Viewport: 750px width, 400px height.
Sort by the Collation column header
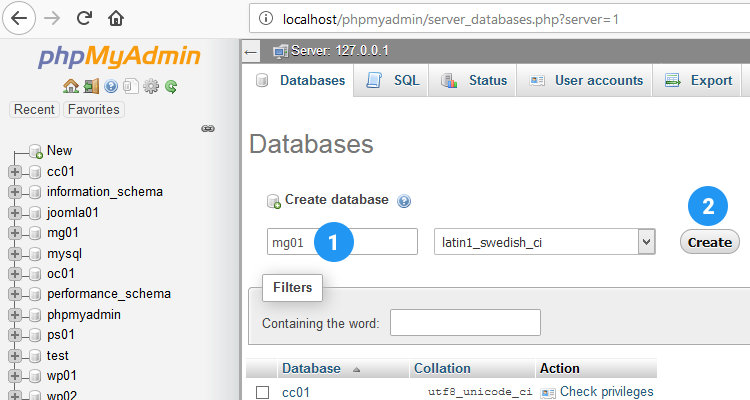click(x=442, y=368)
